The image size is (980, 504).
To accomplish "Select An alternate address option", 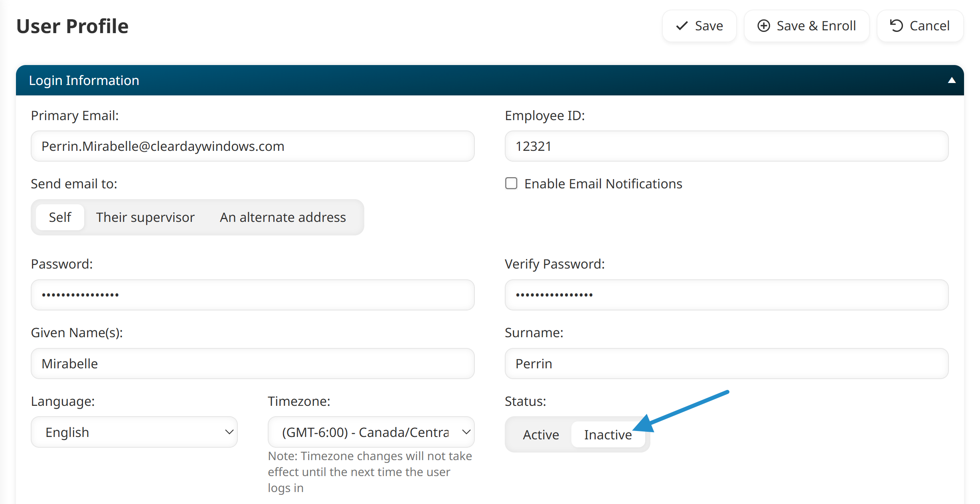I will 283,217.
